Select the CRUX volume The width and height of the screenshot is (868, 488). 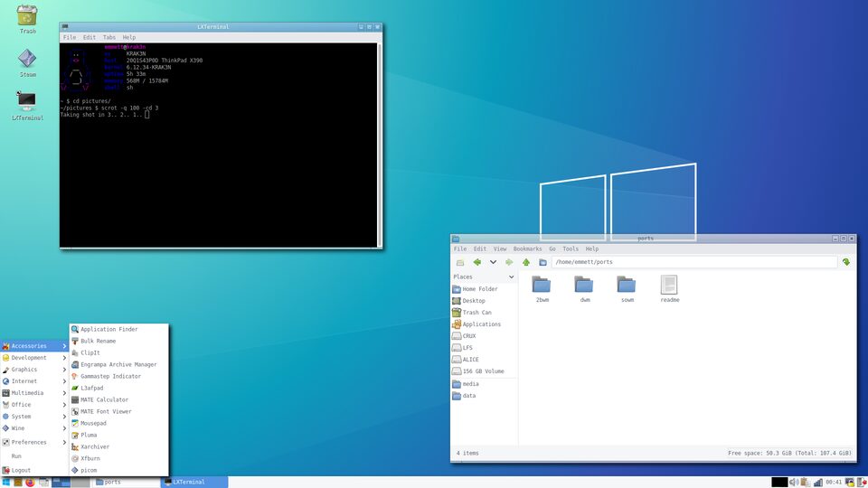(485, 336)
